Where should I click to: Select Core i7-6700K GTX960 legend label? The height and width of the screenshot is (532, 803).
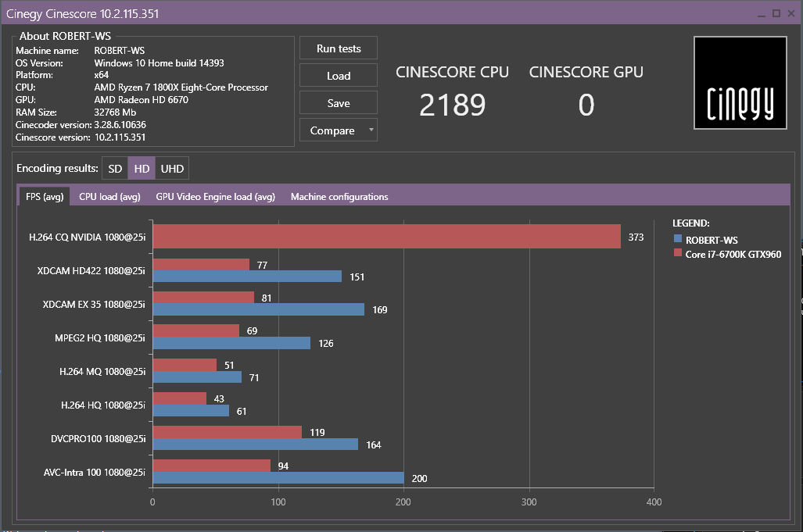point(733,254)
